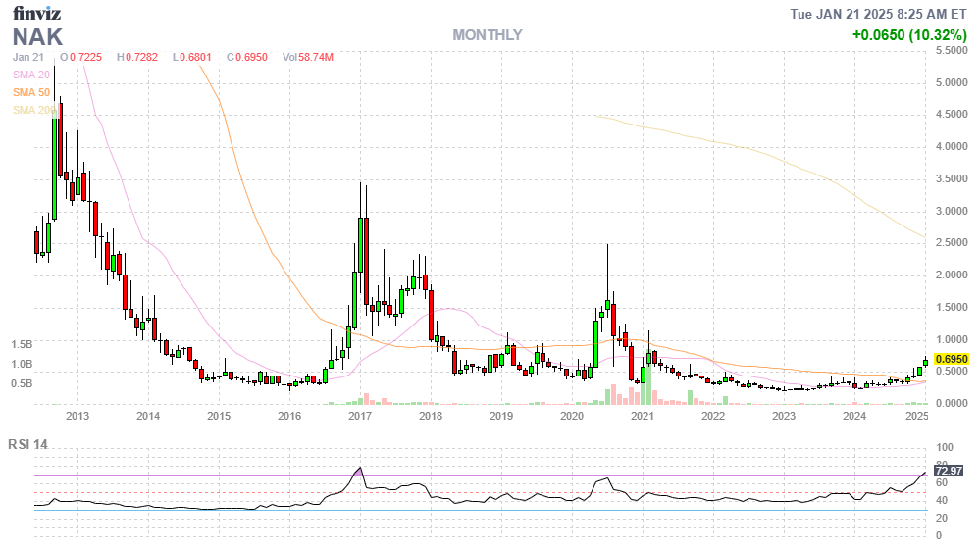
Task: Select the 2021 year marker on the axis
Action: [643, 417]
